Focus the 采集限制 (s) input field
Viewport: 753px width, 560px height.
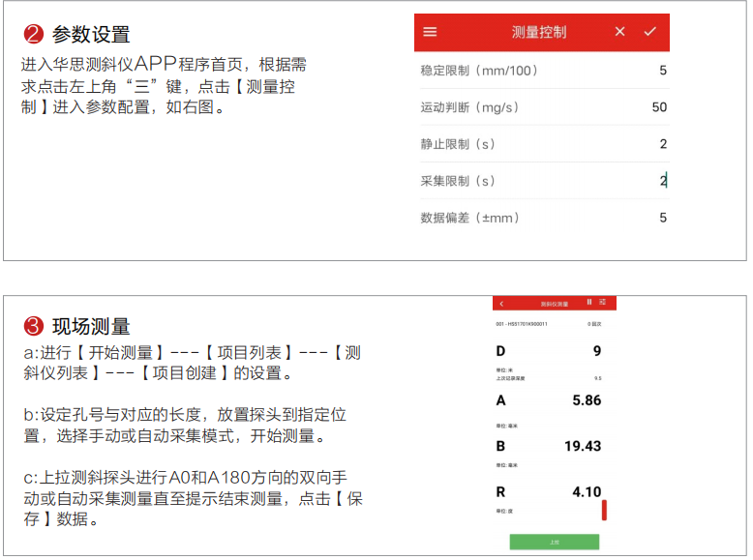point(662,181)
